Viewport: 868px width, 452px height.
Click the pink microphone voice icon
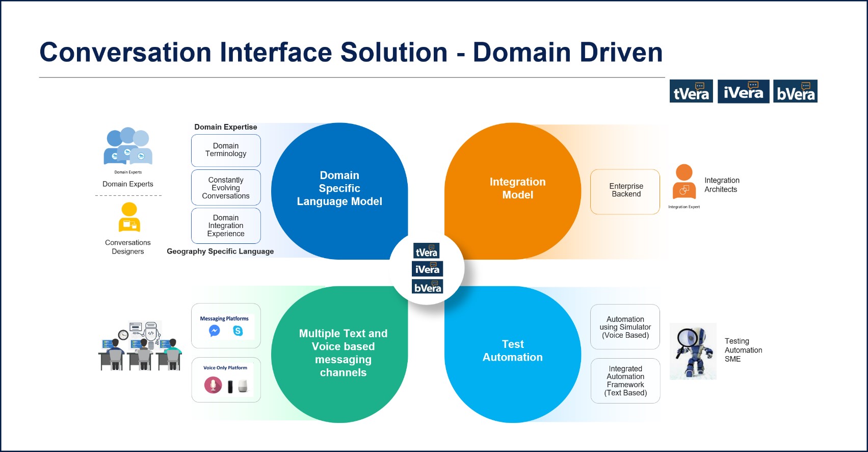(213, 385)
